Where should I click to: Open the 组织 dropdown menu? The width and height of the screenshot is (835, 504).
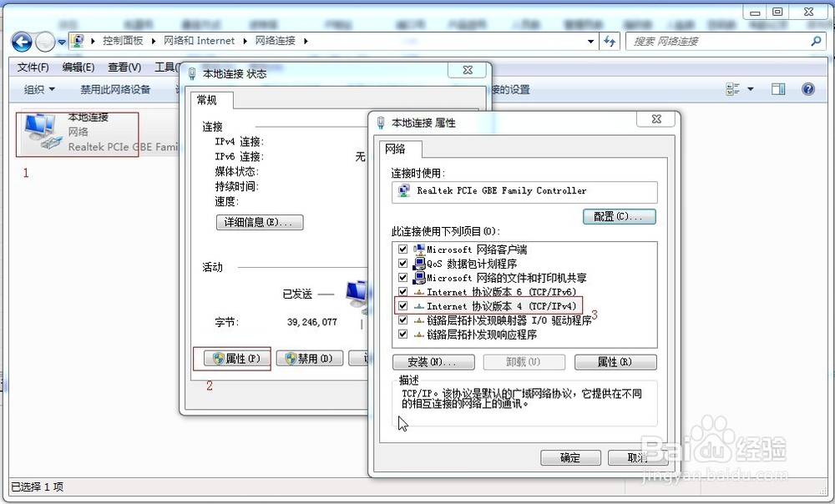(37, 89)
